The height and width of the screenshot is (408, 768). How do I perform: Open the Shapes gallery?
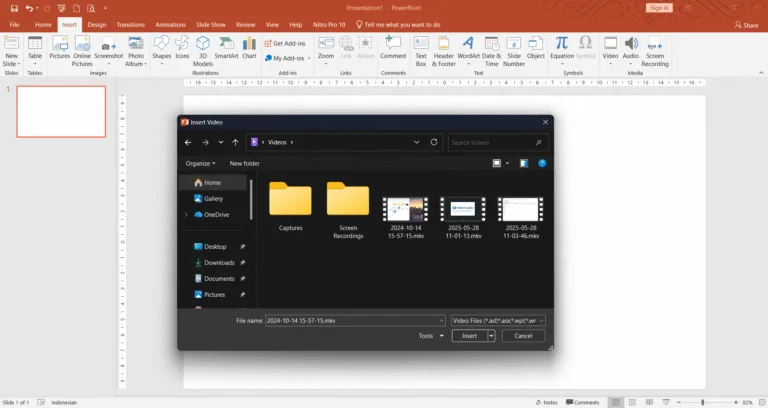coord(161,51)
